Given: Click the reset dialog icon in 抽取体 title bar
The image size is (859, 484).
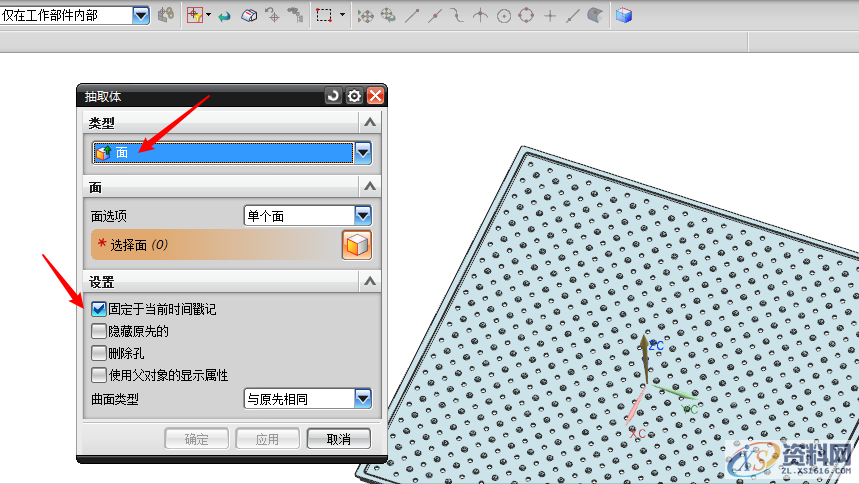Looking at the screenshot, I should point(333,96).
